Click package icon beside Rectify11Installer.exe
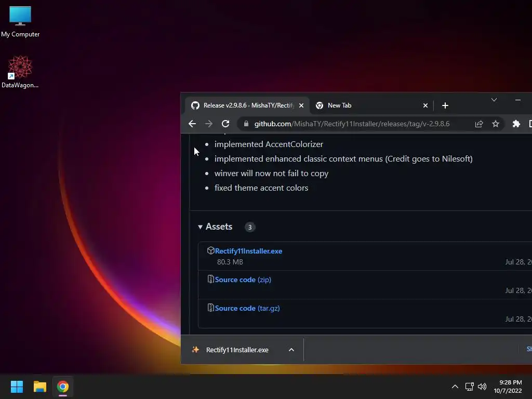The width and height of the screenshot is (532, 399). pyautogui.click(x=210, y=250)
